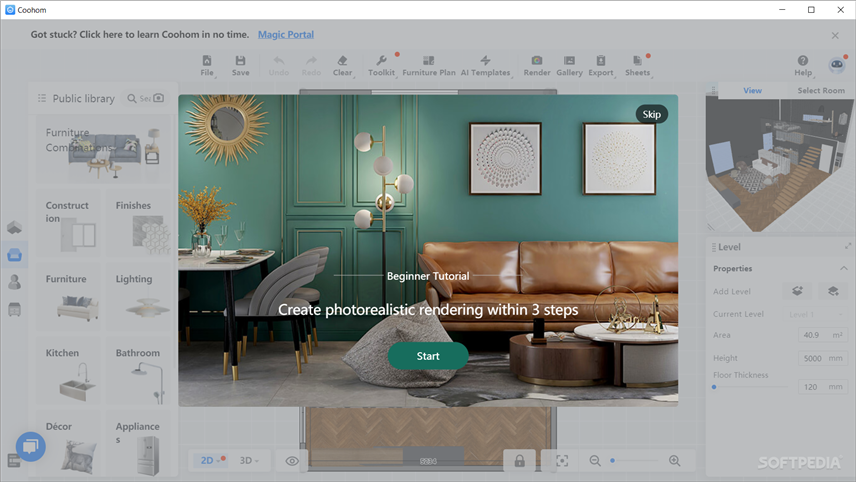Viewport: 856px width, 482px height.
Task: Click the bottom-left panel toggle icon
Action: click(14, 460)
